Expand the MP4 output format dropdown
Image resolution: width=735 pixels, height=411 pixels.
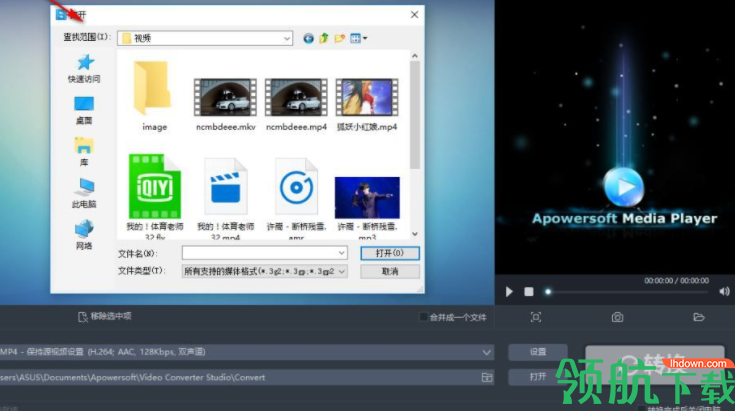coord(487,352)
